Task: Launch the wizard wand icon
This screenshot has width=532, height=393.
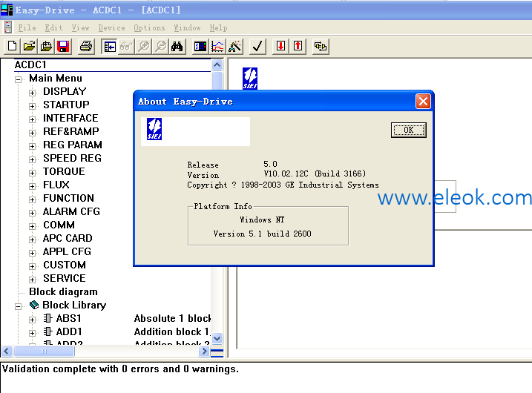Action: (x=234, y=46)
